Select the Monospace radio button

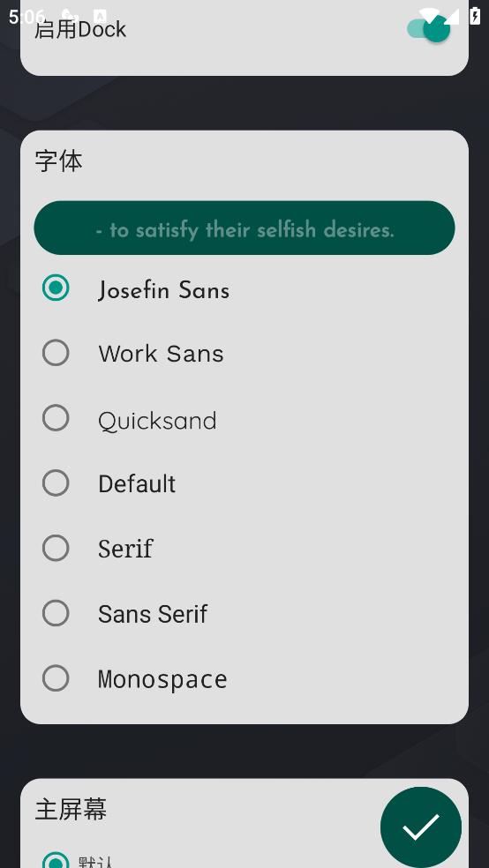56,678
